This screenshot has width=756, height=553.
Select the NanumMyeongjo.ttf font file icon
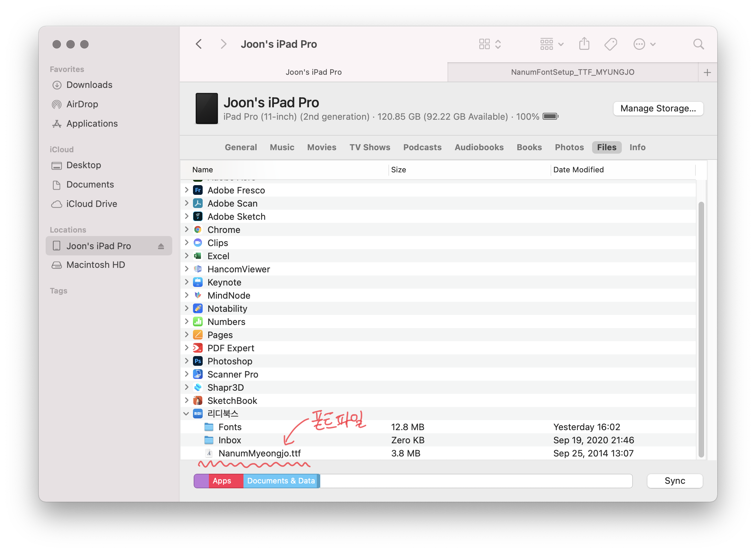point(209,453)
